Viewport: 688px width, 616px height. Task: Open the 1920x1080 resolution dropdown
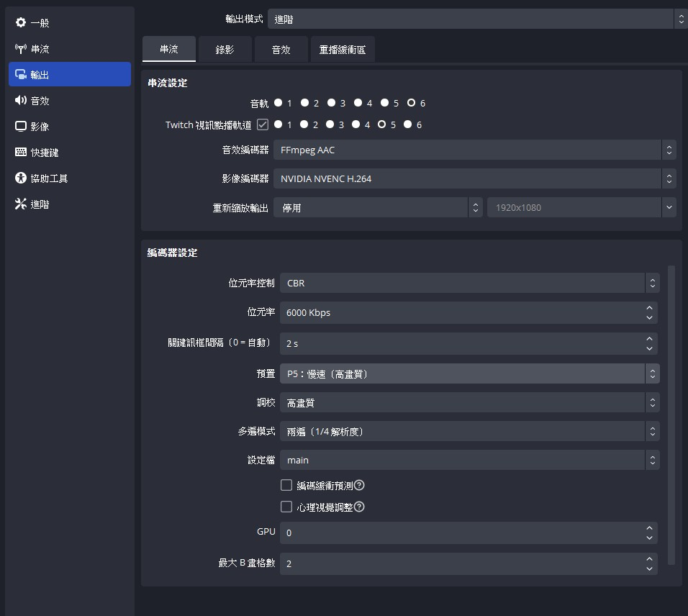[581, 207]
